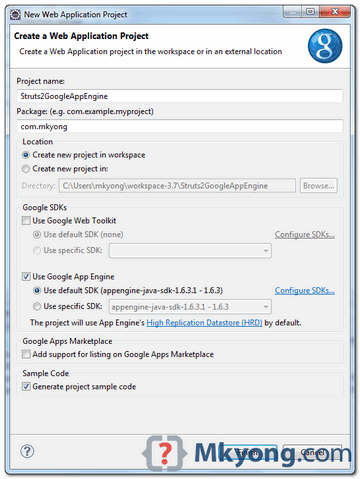Click the Browse directory button
This screenshot has width=360, height=479.
pyautogui.click(x=318, y=186)
